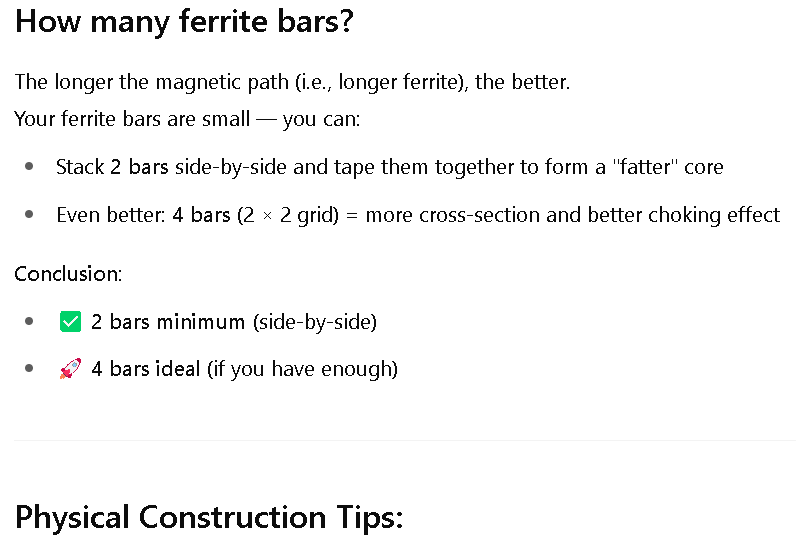Click the text '4 bars ideal (if you have enough)'
The height and width of the screenshot is (550, 796).
pos(245,369)
